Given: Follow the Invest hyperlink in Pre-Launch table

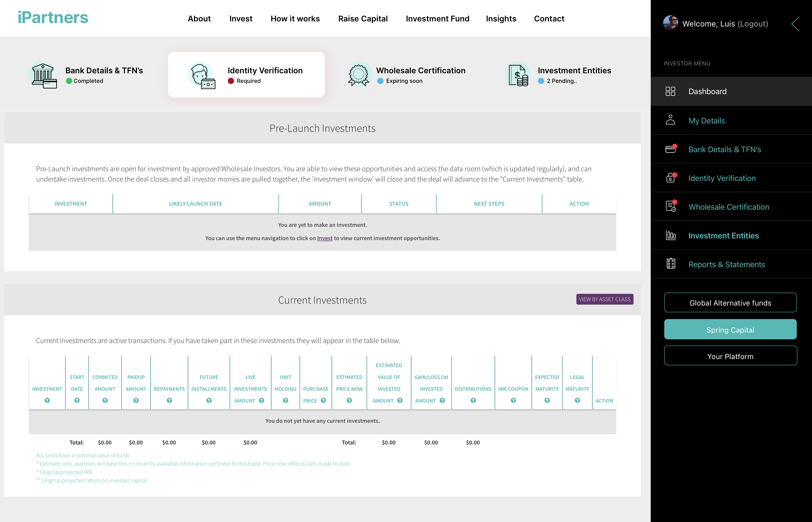Looking at the screenshot, I should pyautogui.click(x=325, y=238).
